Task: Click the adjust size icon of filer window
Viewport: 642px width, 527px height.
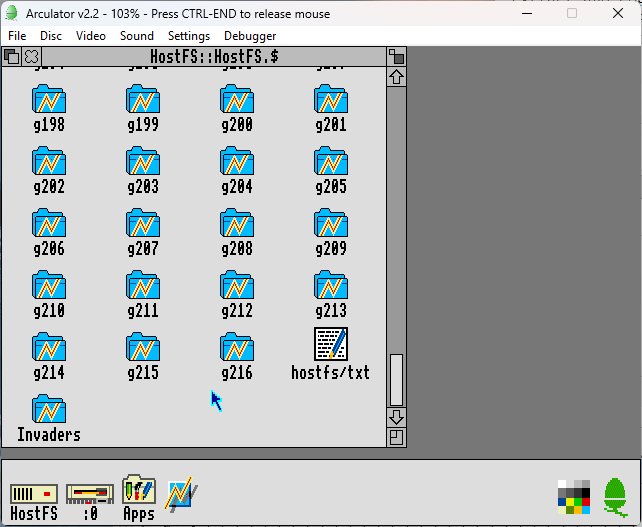Action: click(396, 438)
